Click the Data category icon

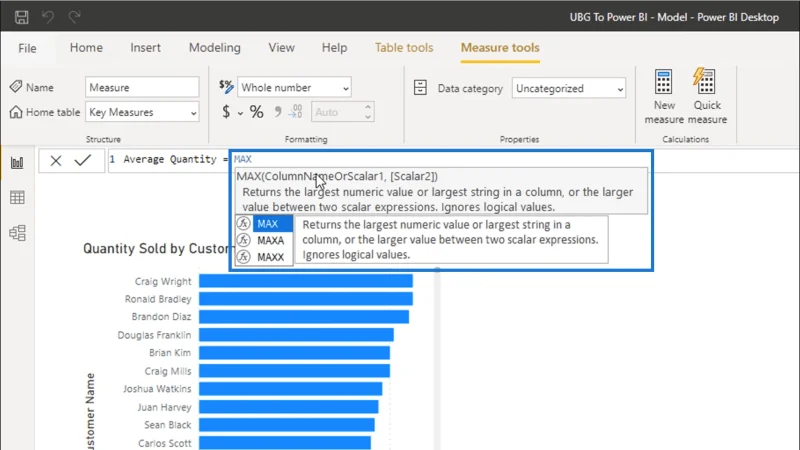tap(420, 88)
